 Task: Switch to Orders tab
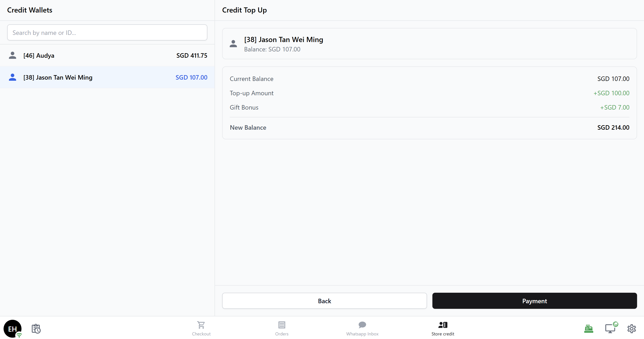pos(281,328)
